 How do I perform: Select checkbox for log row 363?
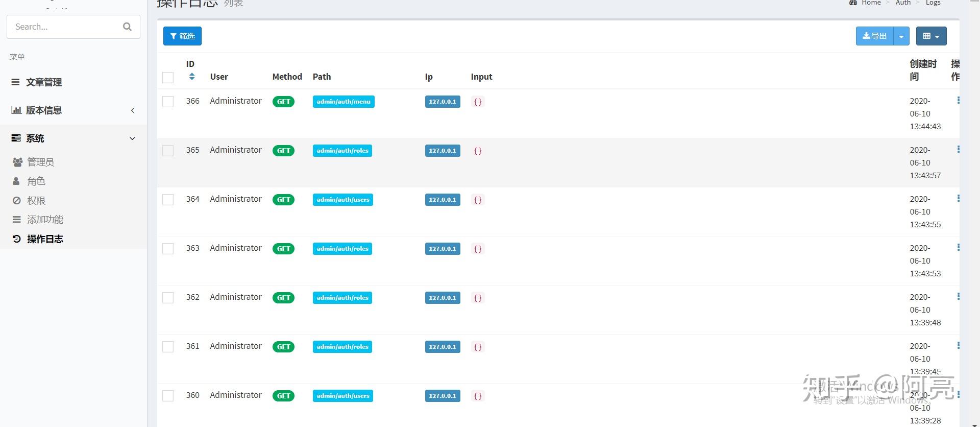click(x=168, y=249)
